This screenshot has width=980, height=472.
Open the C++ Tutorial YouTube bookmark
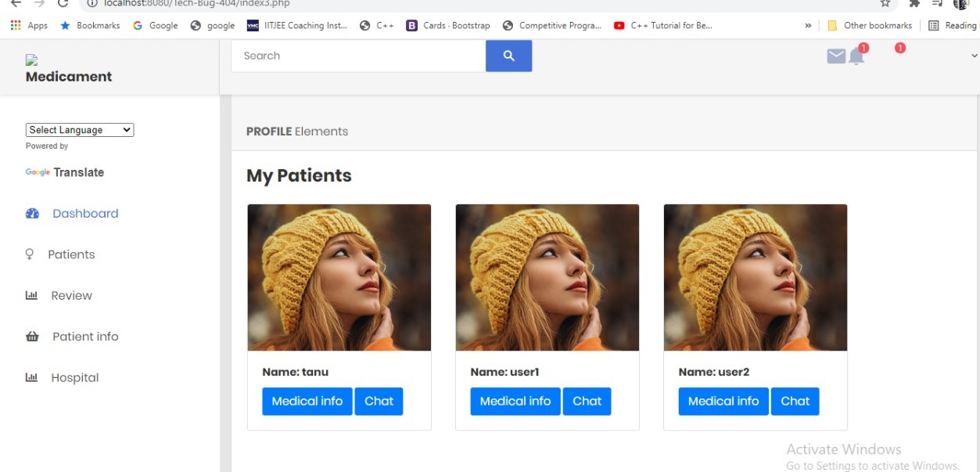663,25
